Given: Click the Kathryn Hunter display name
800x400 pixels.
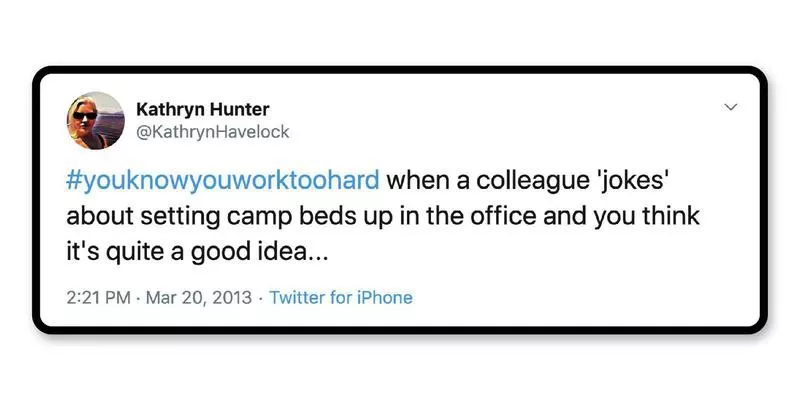Looking at the screenshot, I should (201, 109).
